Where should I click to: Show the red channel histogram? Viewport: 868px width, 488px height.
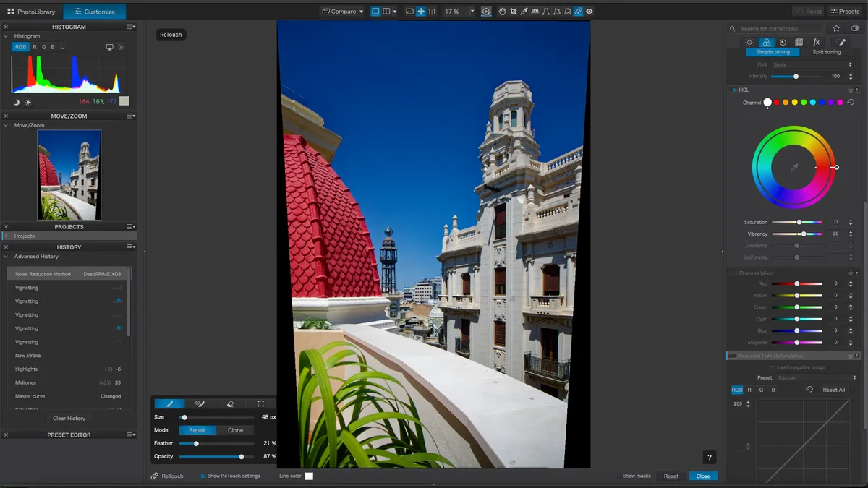[x=35, y=47]
